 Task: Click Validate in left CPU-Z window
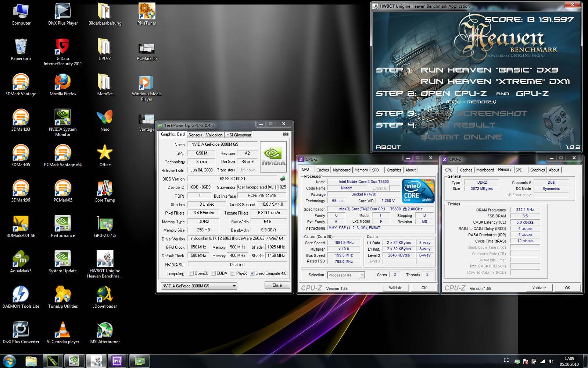(x=396, y=288)
